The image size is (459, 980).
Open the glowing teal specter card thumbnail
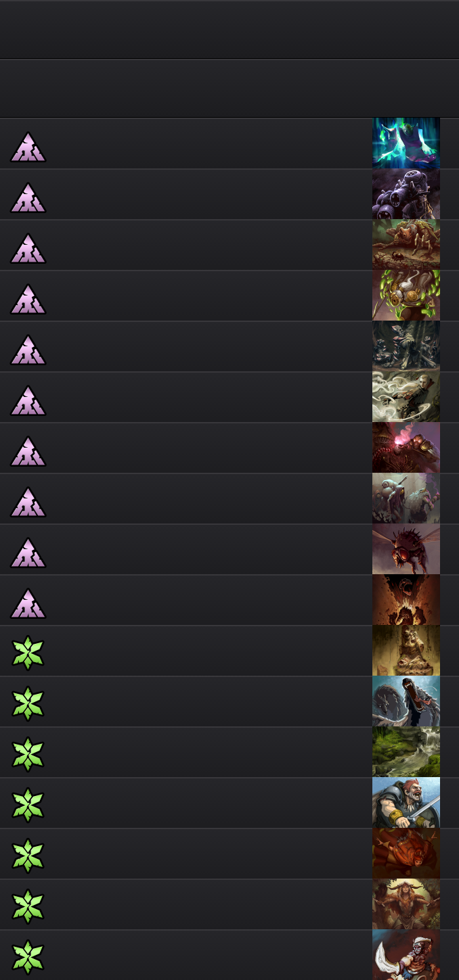coord(406,143)
